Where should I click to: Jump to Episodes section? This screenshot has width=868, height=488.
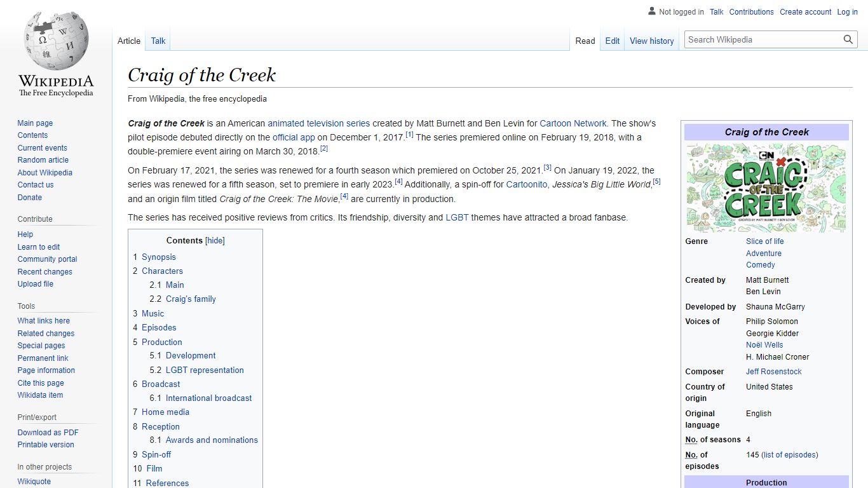(159, 327)
